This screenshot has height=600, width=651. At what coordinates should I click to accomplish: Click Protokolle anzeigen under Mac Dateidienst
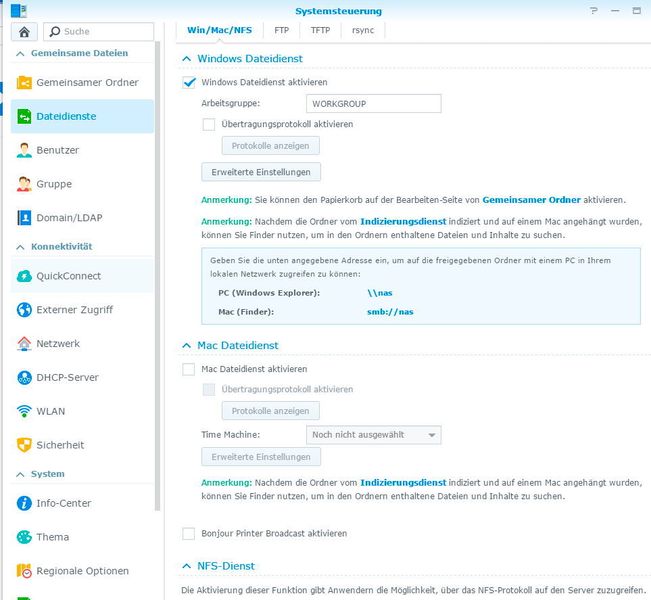[271, 411]
